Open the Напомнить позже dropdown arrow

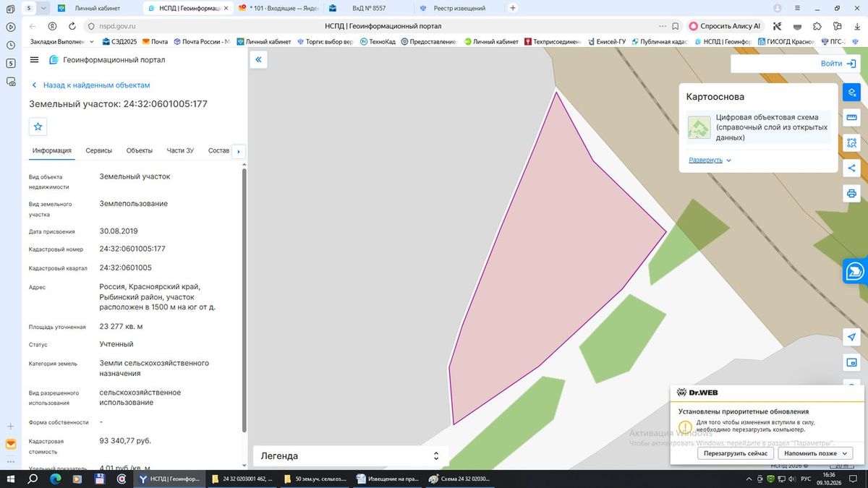tap(844, 453)
